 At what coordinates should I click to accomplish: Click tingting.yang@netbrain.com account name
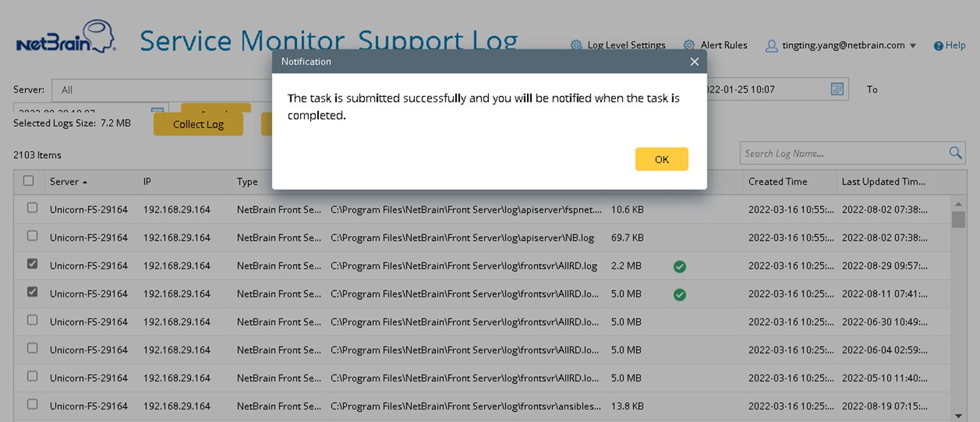pos(843,45)
